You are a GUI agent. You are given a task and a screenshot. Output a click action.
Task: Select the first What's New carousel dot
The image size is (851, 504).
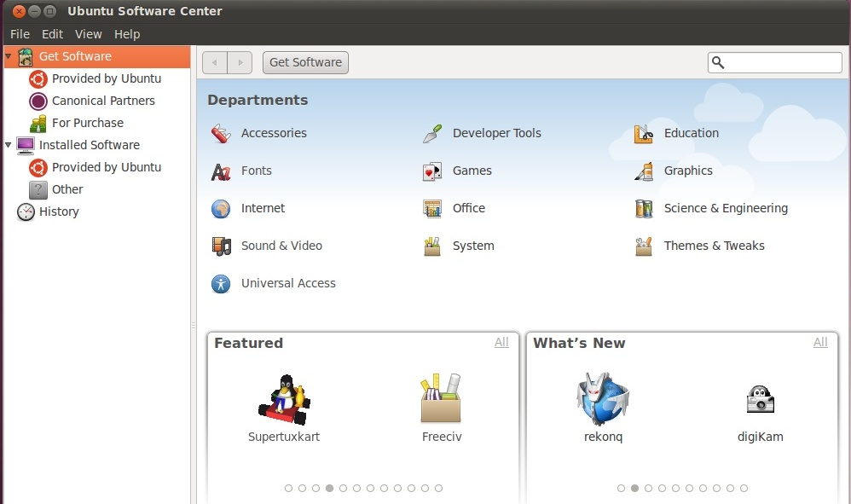point(621,489)
